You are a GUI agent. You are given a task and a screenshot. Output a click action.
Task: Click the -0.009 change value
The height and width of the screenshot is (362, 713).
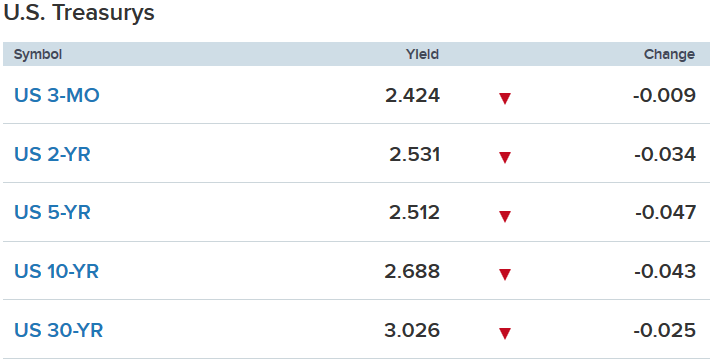[664, 96]
